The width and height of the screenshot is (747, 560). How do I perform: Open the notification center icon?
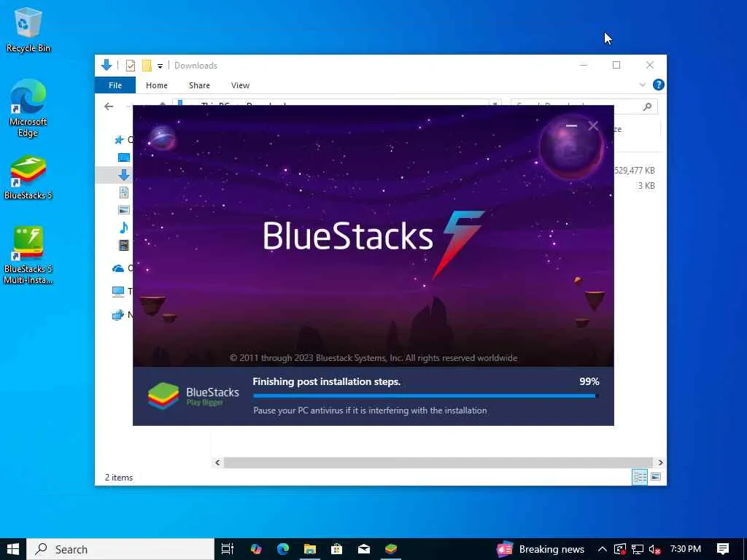[x=723, y=549]
